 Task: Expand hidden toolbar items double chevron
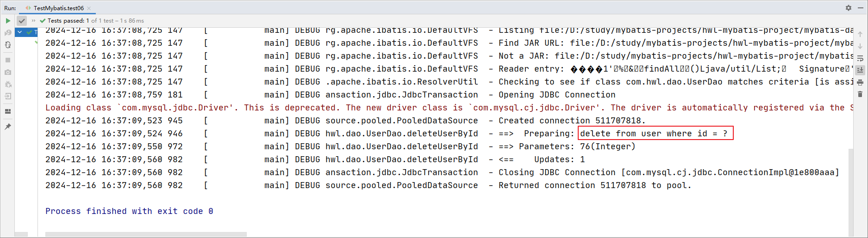click(x=33, y=21)
